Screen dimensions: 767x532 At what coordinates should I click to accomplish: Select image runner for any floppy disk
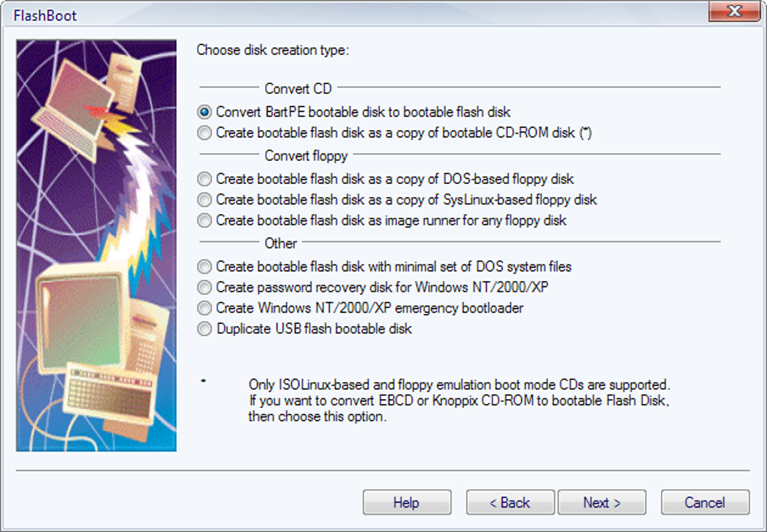[381, 220]
